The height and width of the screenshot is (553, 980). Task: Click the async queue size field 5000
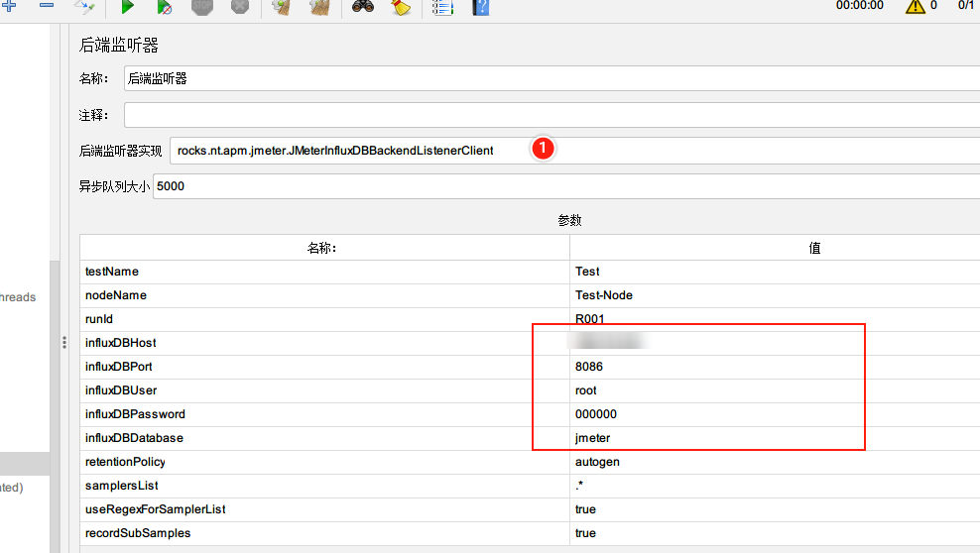click(x=566, y=186)
